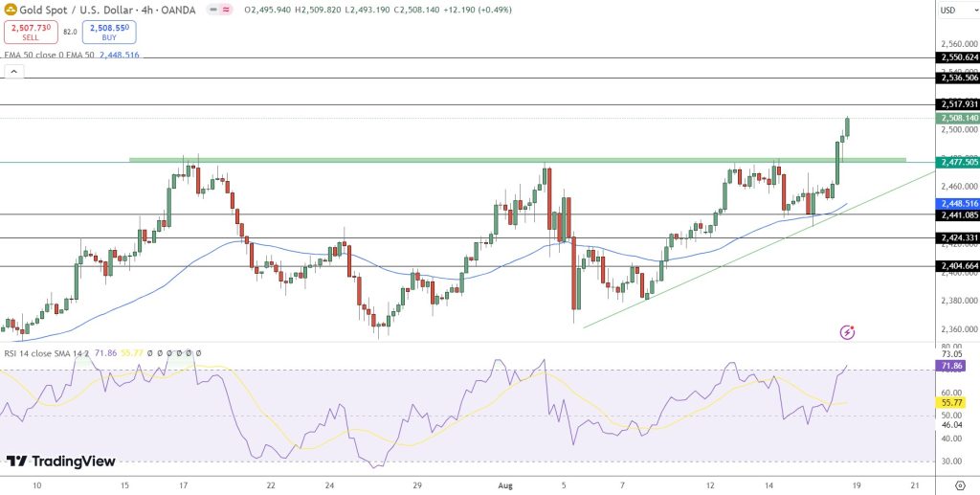Click the purple lightning event icon on chart
Screen dimensions: 980x495
(x=847, y=332)
